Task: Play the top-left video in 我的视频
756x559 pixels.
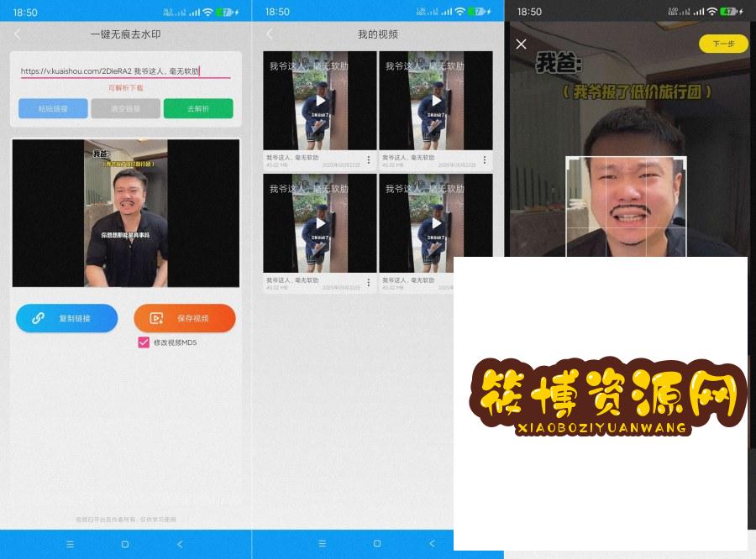Action: tap(320, 101)
